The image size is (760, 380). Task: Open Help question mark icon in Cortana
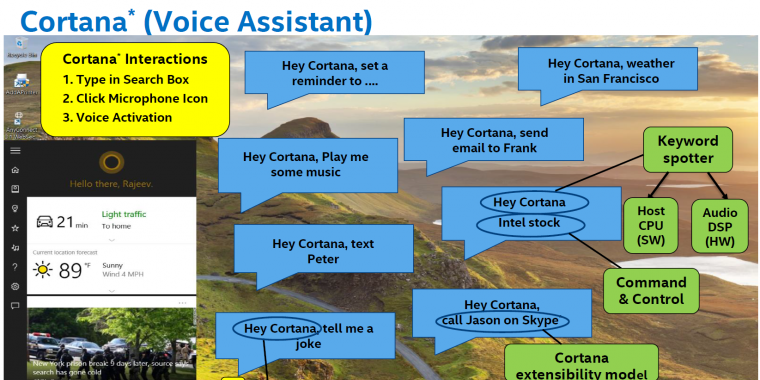click(x=16, y=267)
